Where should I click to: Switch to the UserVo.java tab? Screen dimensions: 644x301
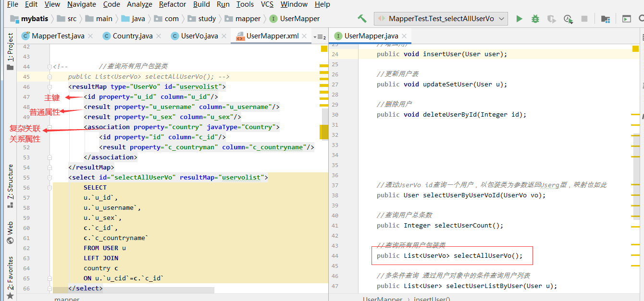pos(199,36)
